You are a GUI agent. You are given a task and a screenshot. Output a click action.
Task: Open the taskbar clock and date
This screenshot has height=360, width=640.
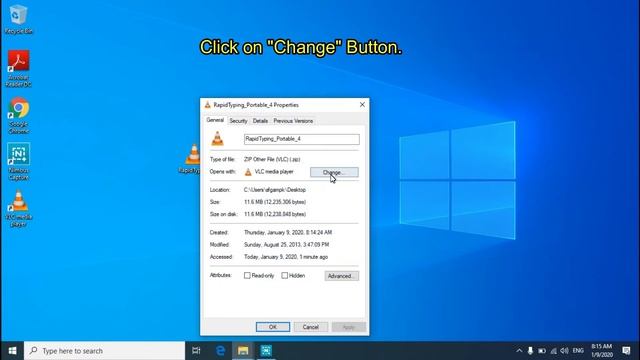point(602,351)
